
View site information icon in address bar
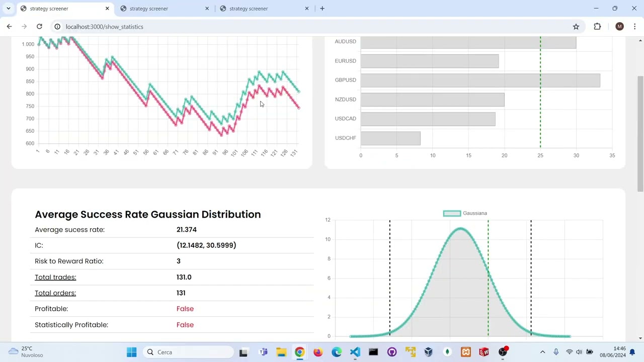(x=57, y=27)
